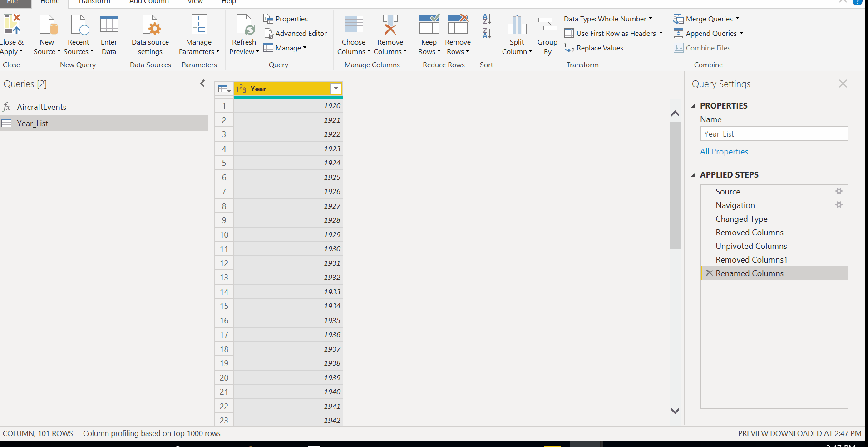The height and width of the screenshot is (447, 868).
Task: Select the Year_List query
Action: (104, 123)
